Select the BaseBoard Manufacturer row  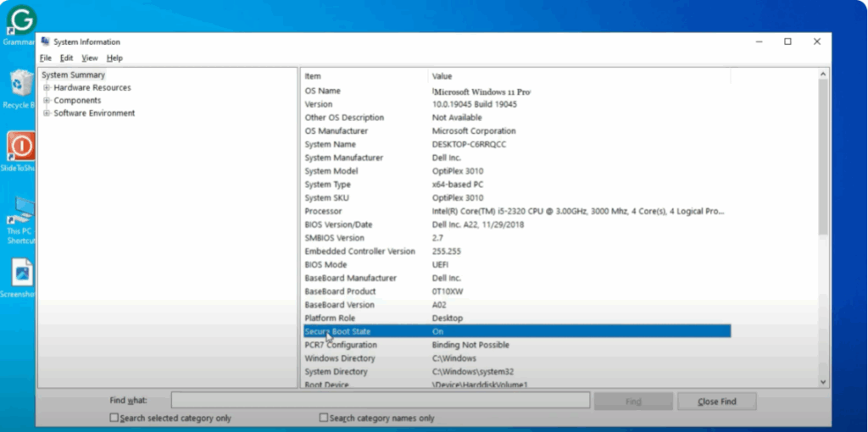pos(516,278)
